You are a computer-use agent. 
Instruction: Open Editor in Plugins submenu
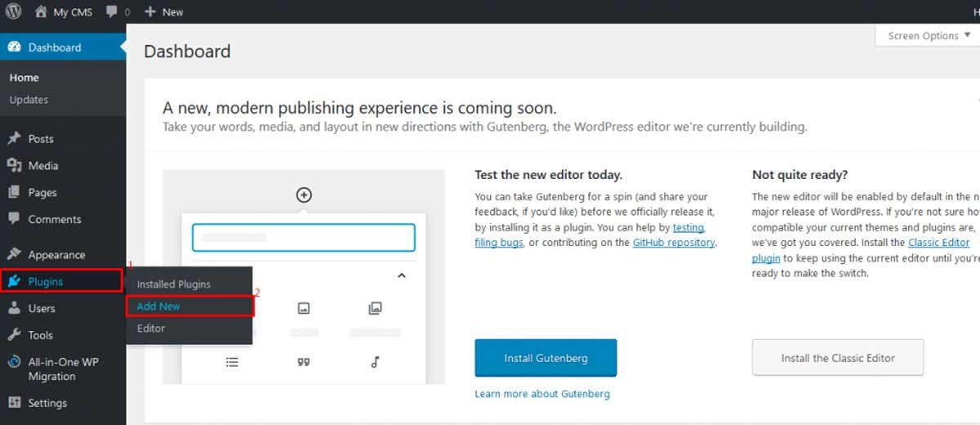[x=151, y=328]
